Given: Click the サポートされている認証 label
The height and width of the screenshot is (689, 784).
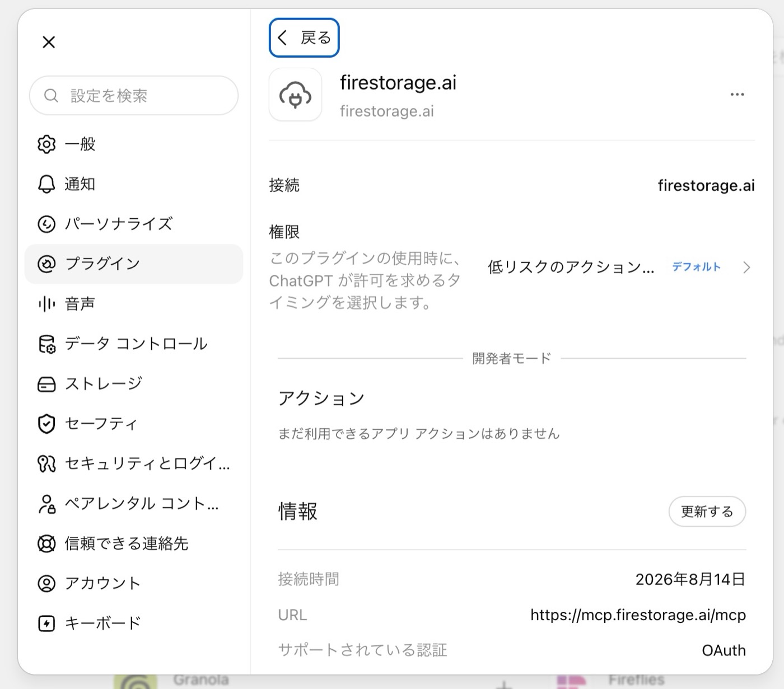Looking at the screenshot, I should point(362,650).
